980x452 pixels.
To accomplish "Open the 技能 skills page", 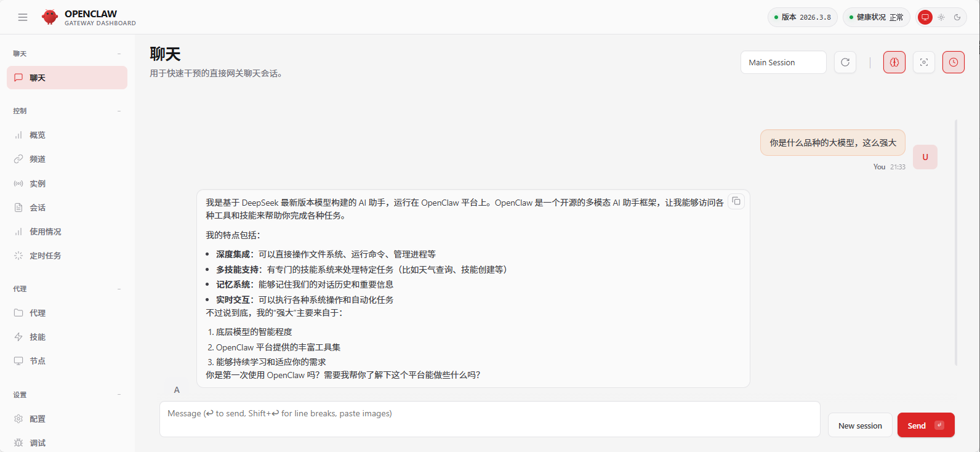I will click(x=67, y=337).
